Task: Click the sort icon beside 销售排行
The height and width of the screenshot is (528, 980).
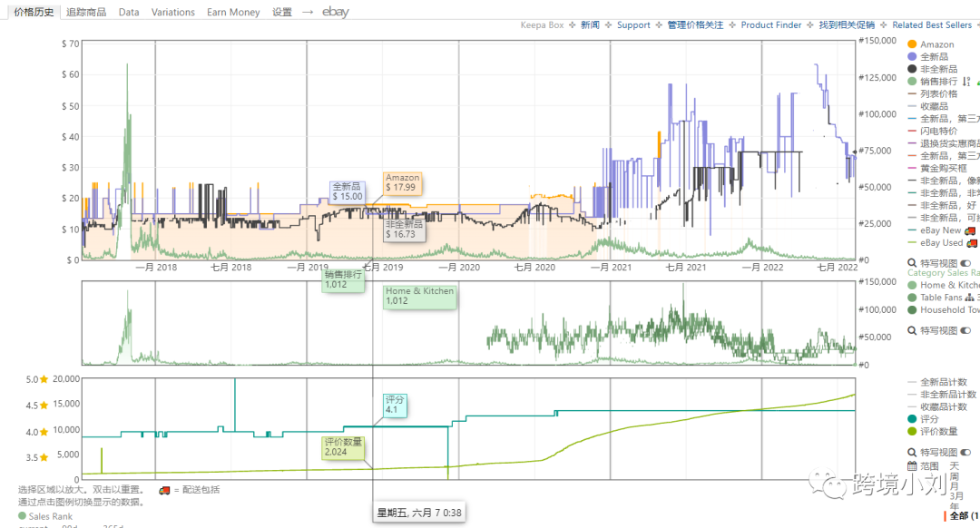Action: click(966, 82)
